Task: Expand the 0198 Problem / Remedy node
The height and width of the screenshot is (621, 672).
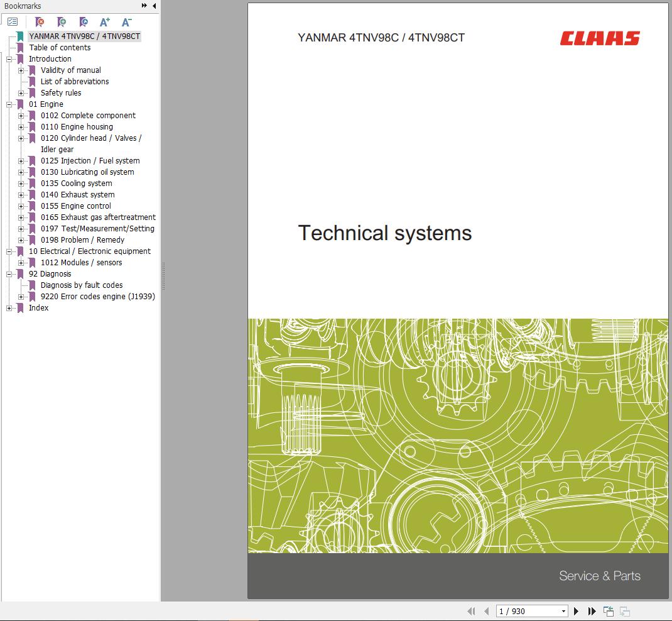Action: [x=21, y=240]
